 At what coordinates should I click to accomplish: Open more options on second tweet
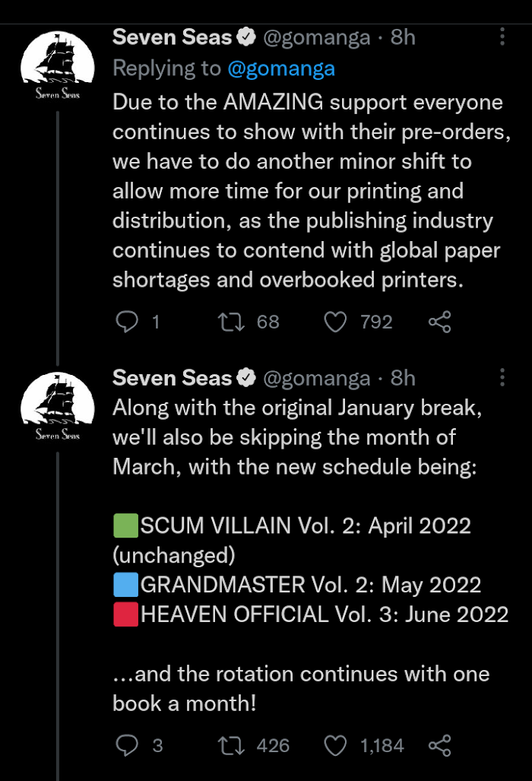(x=502, y=378)
